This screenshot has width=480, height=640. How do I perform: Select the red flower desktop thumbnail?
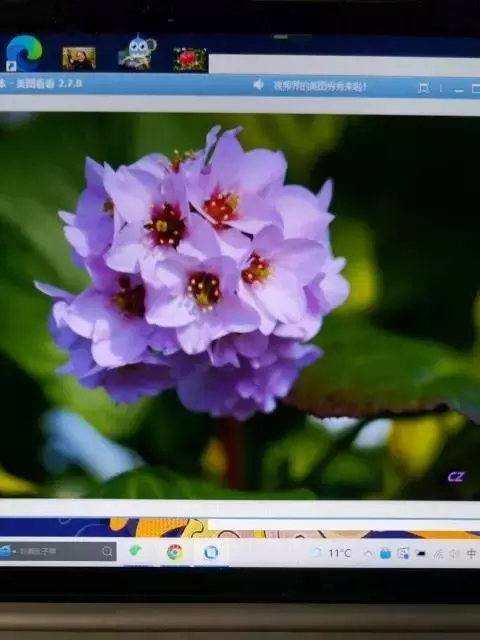190,59
